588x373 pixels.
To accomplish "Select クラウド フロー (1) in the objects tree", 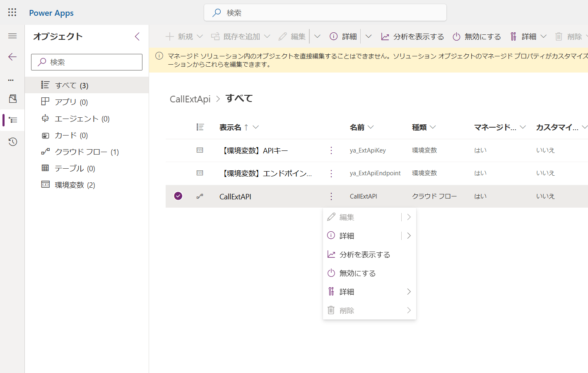I will coord(87,152).
